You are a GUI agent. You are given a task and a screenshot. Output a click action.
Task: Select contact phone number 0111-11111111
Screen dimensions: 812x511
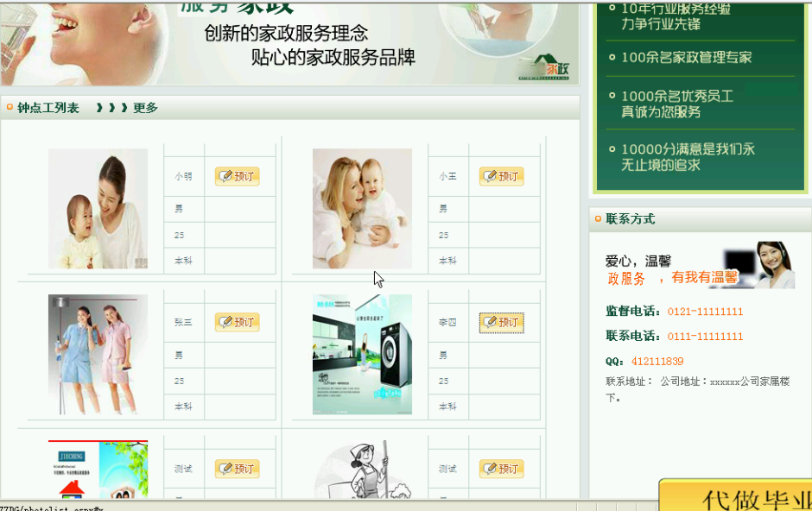tap(705, 336)
